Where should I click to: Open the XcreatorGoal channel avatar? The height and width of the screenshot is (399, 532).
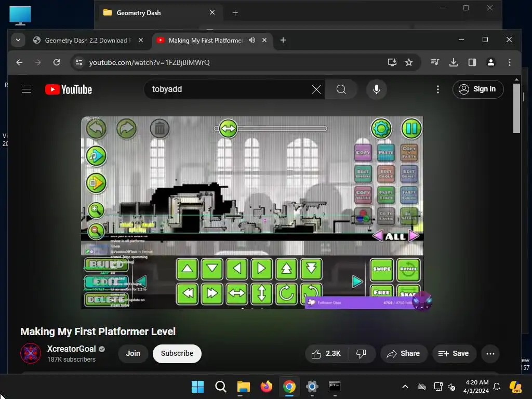tap(31, 353)
